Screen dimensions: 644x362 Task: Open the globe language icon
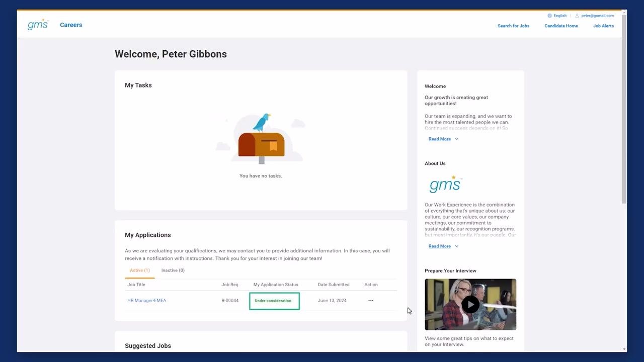tap(549, 16)
